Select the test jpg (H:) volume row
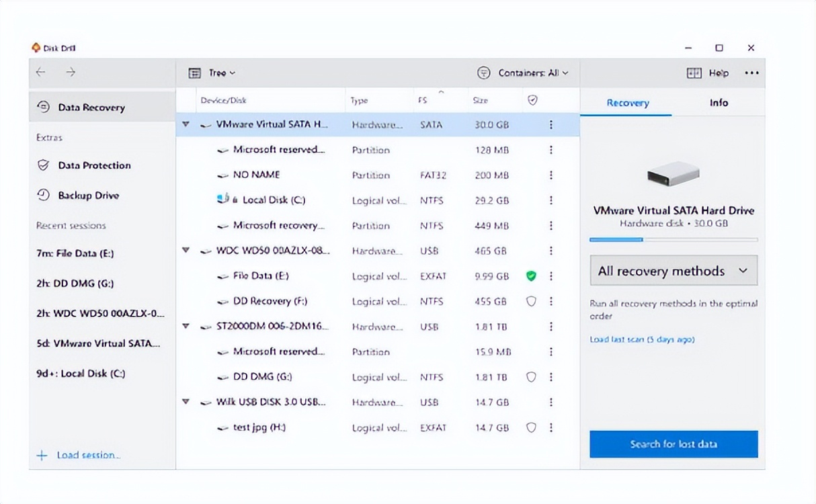The height and width of the screenshot is (504, 816). (378, 427)
